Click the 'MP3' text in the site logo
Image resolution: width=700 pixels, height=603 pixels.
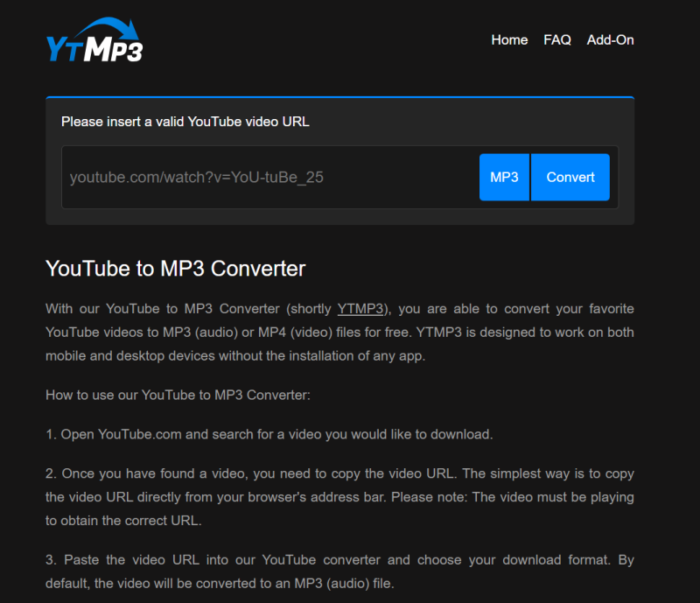[114, 50]
